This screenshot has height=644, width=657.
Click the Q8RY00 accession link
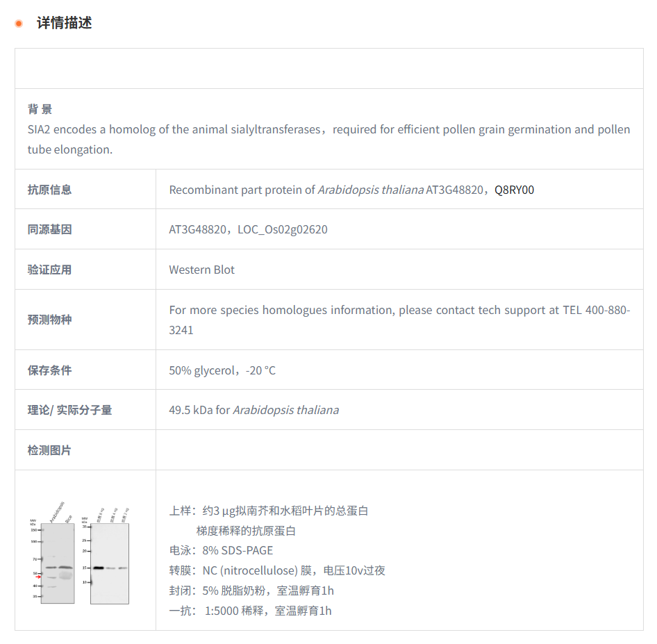[514, 190]
